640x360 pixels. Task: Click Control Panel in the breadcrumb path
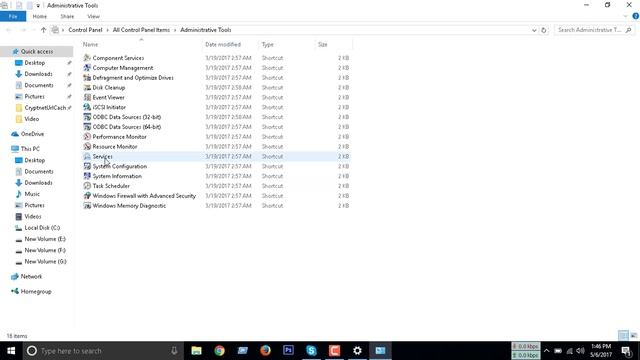pyautogui.click(x=85, y=30)
